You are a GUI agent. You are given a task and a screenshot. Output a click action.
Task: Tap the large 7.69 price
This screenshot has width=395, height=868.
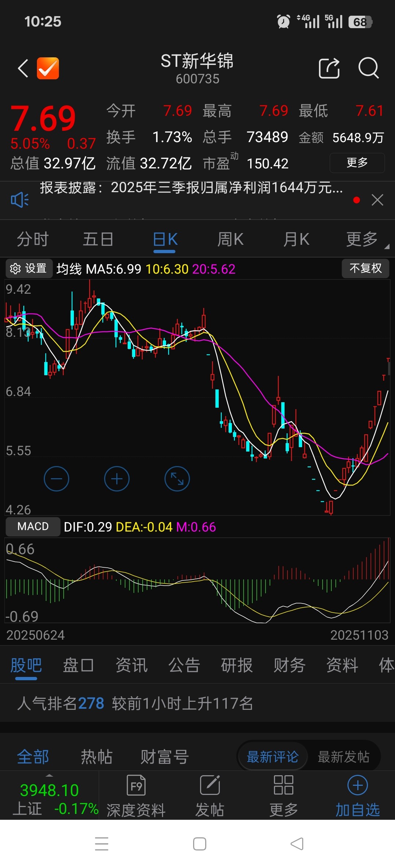coord(43,118)
